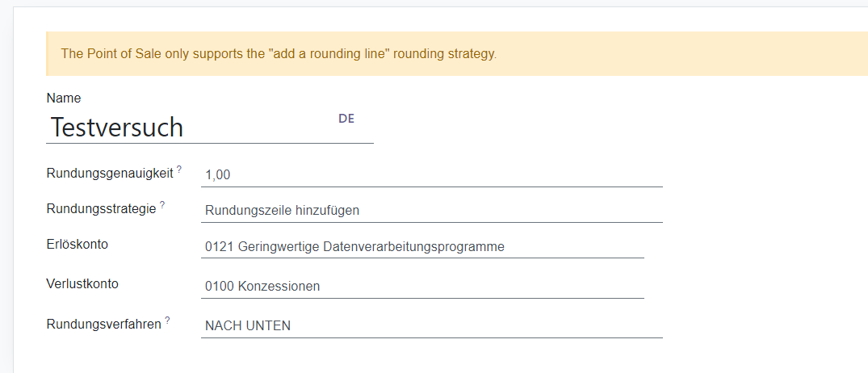Expand the Erlöskonto account selector
The image size is (868, 373).
(x=421, y=247)
